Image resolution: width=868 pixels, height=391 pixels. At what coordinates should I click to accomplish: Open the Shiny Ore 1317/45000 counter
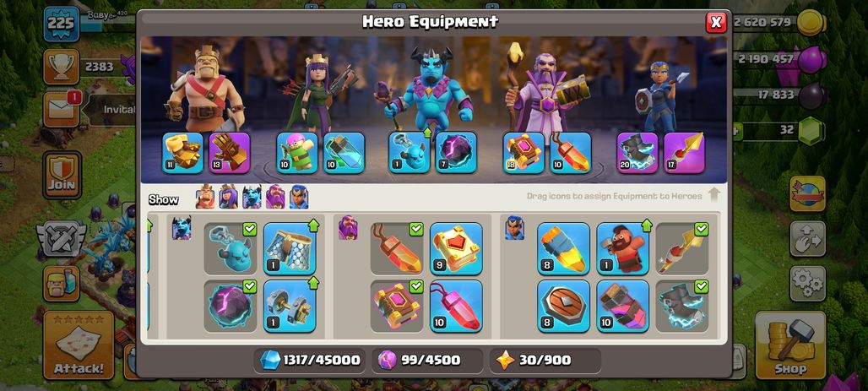311,361
